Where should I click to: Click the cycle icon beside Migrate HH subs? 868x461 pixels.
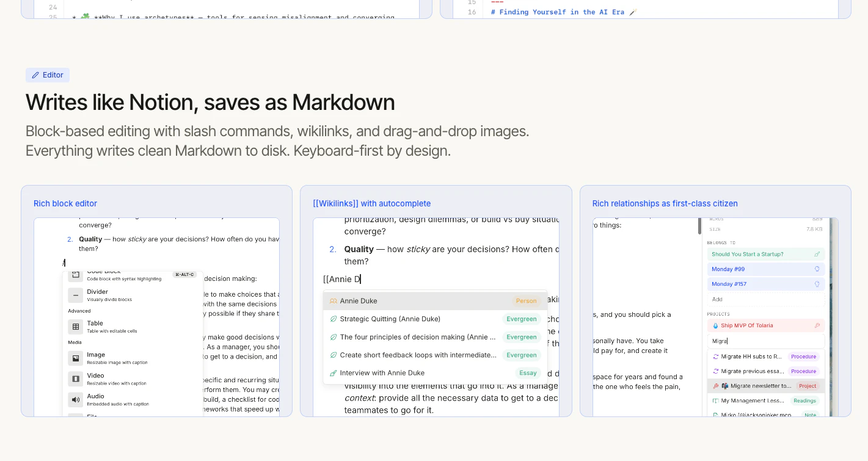pos(715,356)
